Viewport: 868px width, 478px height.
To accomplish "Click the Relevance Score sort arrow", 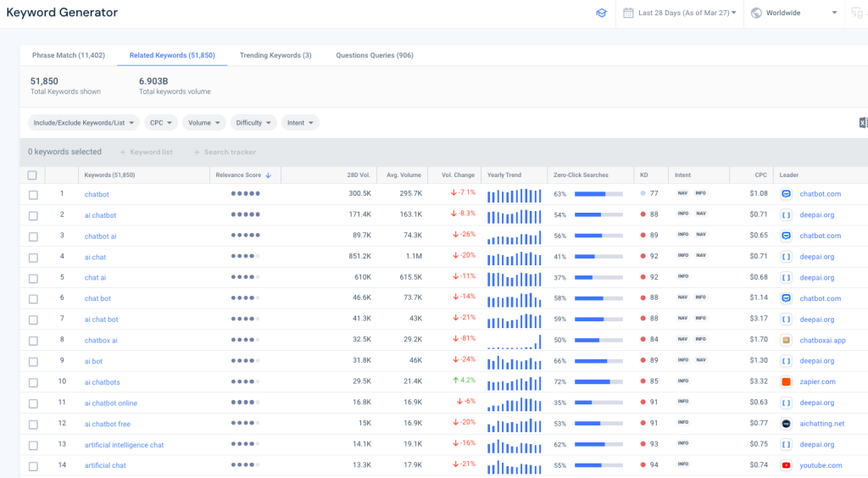I will click(x=269, y=175).
